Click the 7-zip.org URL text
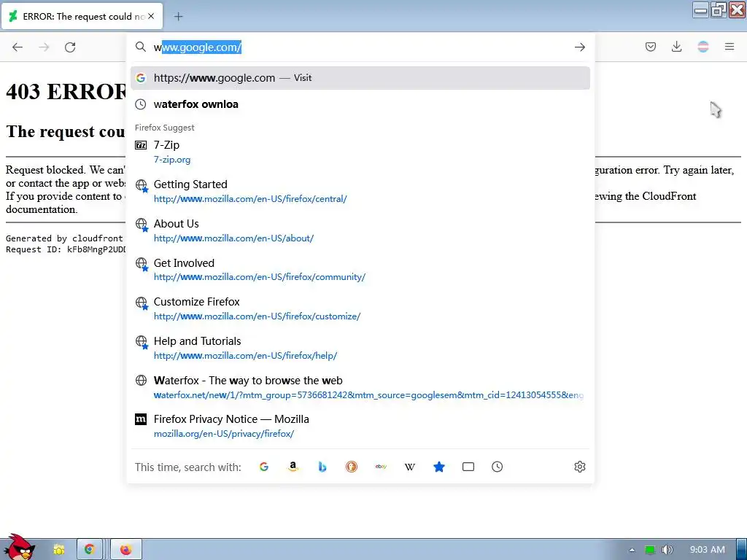 click(x=172, y=160)
